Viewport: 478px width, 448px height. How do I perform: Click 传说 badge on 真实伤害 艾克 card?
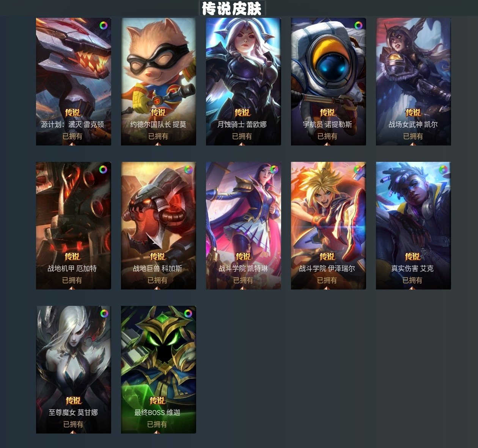tap(413, 257)
